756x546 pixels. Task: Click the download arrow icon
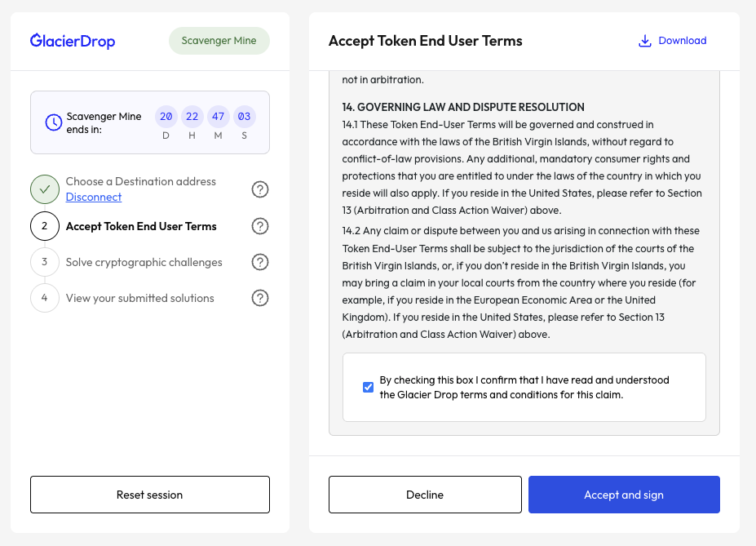tap(644, 41)
